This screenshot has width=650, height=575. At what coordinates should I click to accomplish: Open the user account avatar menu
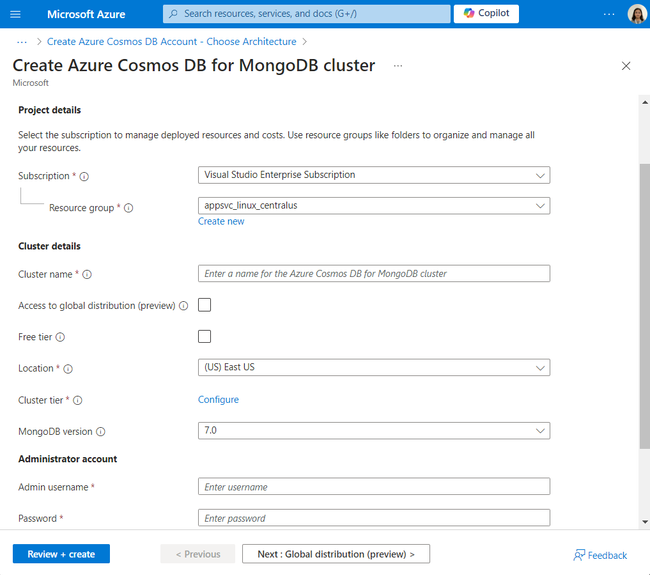[637, 14]
